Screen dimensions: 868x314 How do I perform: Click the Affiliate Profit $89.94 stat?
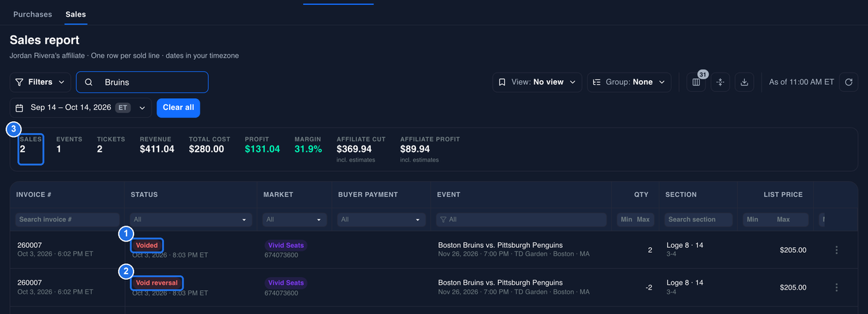pyautogui.click(x=430, y=149)
